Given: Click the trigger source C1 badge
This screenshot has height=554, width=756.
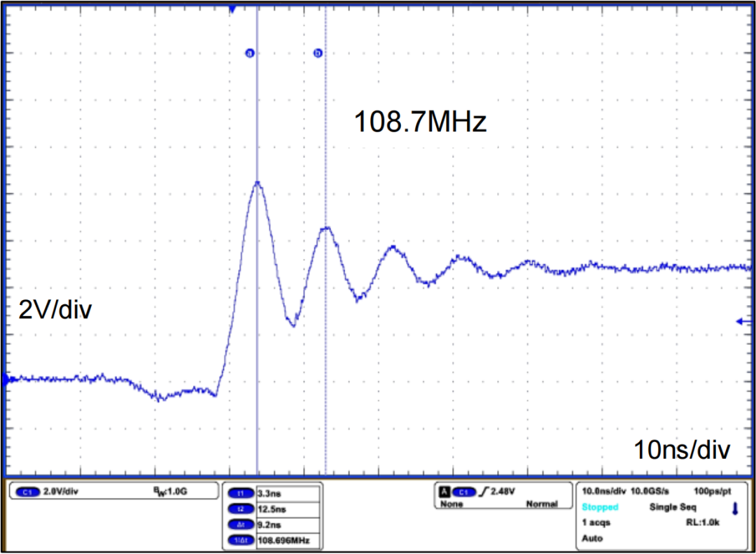Looking at the screenshot, I should 466,492.
